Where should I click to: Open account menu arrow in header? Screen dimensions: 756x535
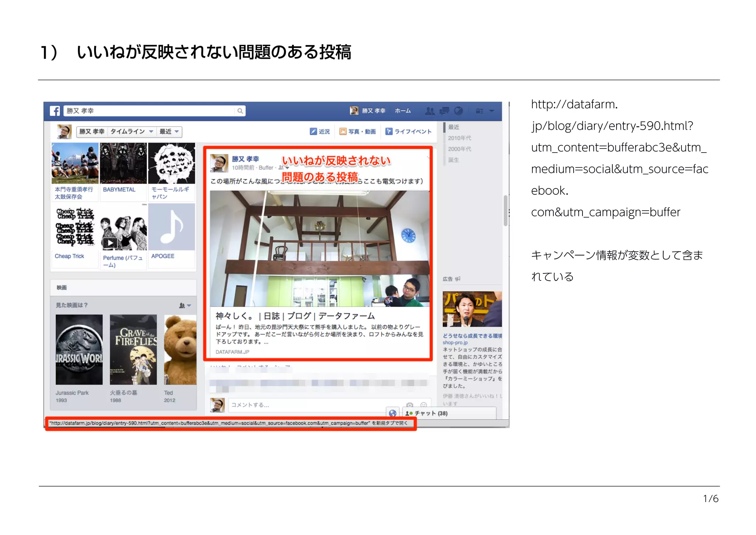[x=492, y=111]
